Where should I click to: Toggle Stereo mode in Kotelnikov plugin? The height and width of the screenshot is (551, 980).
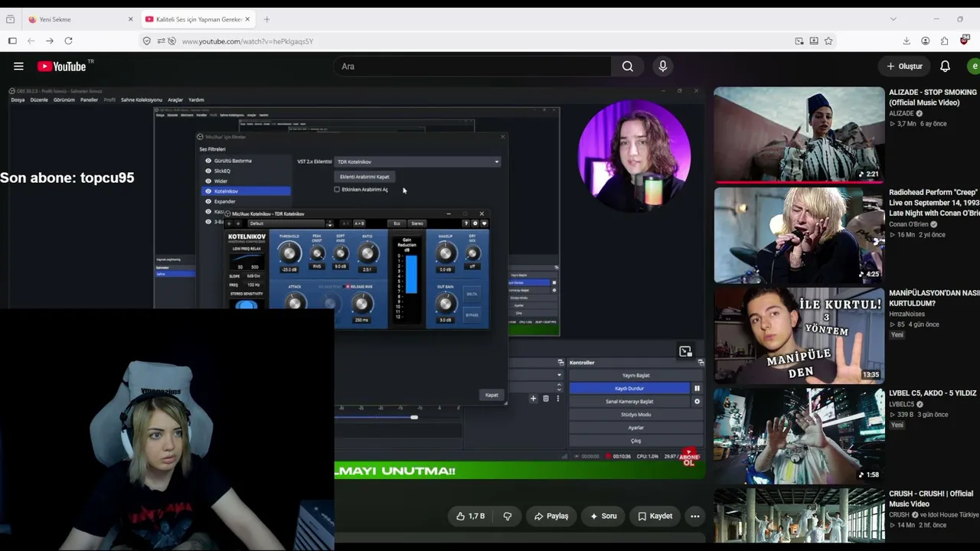click(x=417, y=223)
